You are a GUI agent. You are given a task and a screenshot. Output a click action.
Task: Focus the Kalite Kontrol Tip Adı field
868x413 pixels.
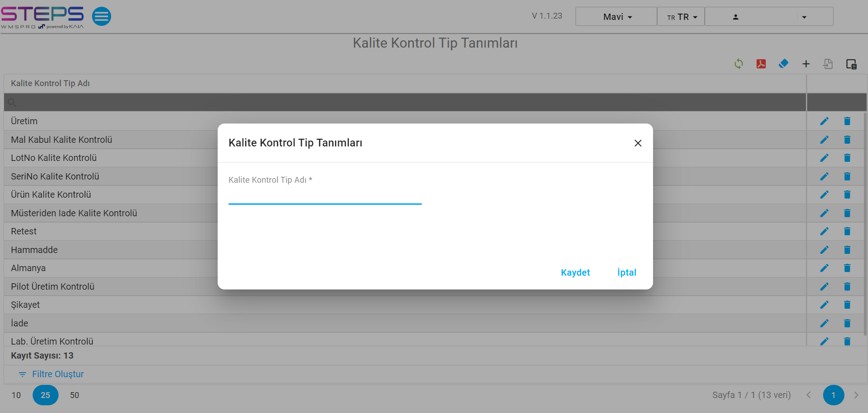click(325, 196)
